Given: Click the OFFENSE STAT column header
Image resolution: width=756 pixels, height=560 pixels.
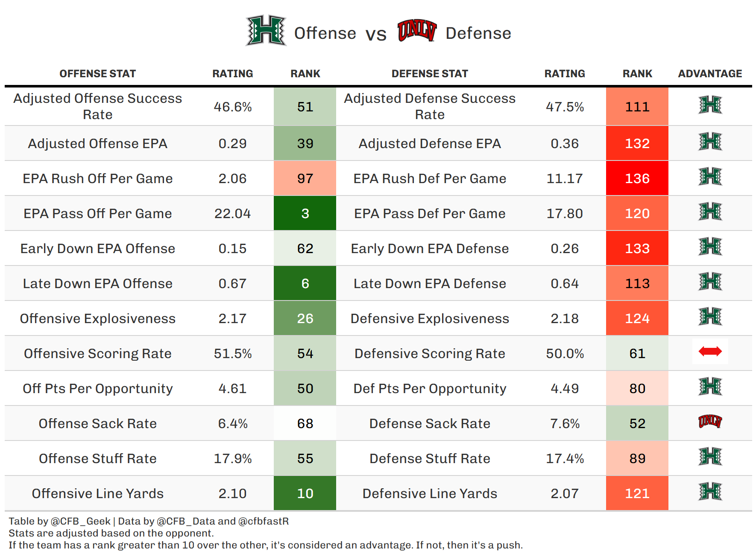Looking at the screenshot, I should pyautogui.click(x=97, y=74).
